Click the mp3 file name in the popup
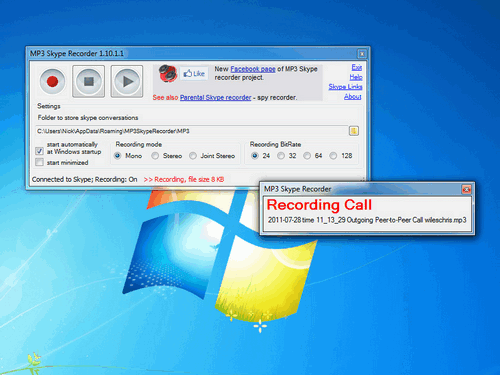Image resolution: width=500 pixels, height=375 pixels. tap(367, 220)
